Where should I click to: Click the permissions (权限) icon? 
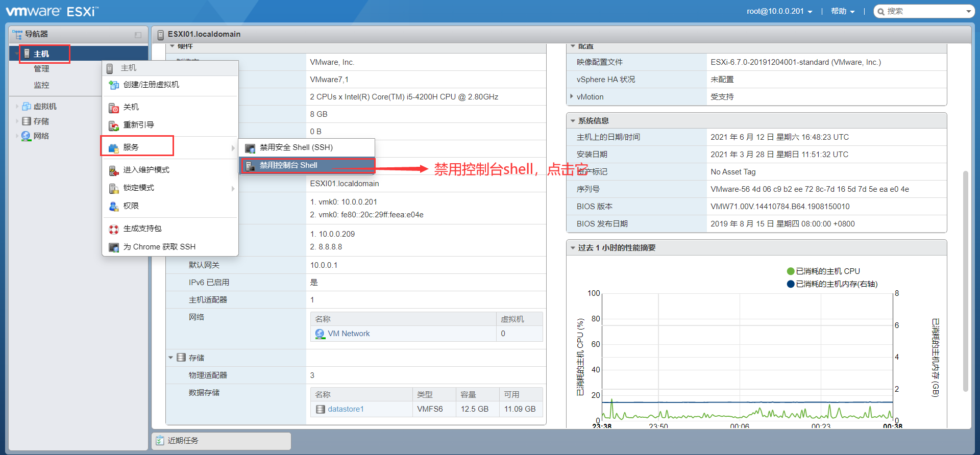[x=114, y=206]
